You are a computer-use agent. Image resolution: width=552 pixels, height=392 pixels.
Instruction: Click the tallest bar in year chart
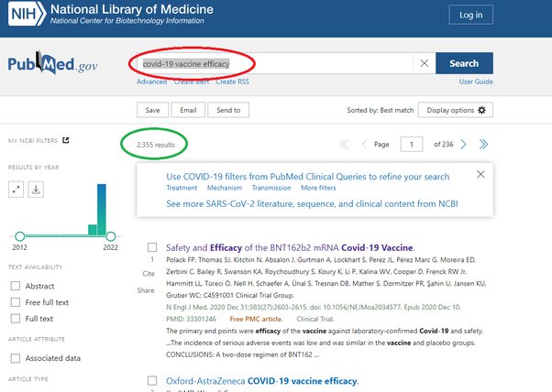click(102, 209)
